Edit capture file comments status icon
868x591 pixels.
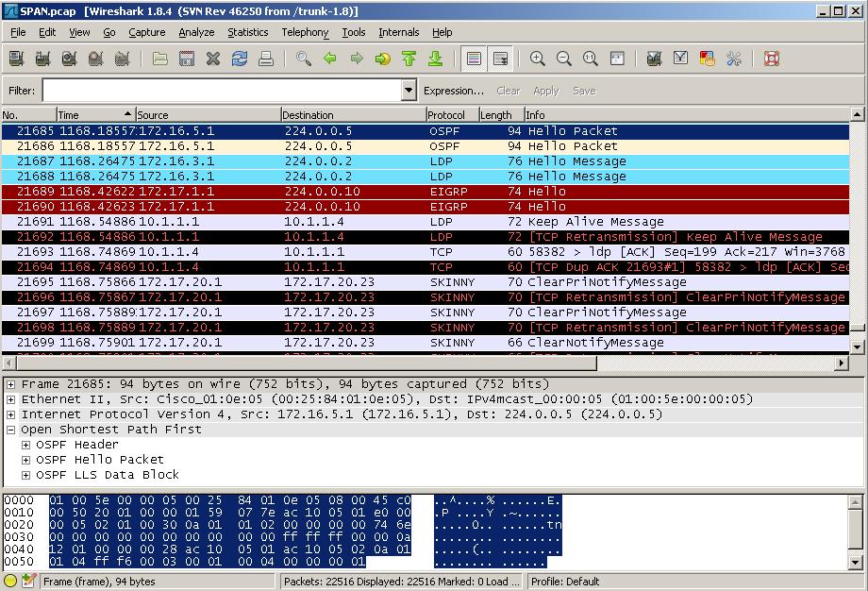click(x=29, y=581)
